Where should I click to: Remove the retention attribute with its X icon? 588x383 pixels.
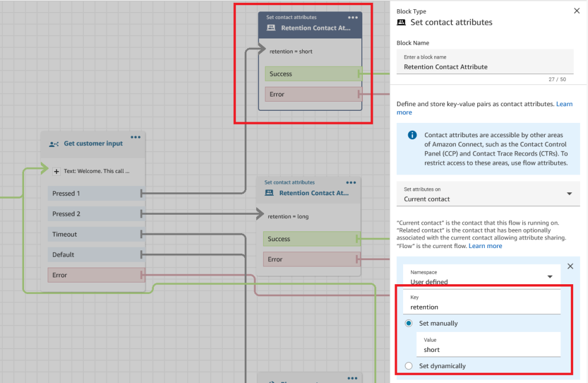[x=570, y=266]
